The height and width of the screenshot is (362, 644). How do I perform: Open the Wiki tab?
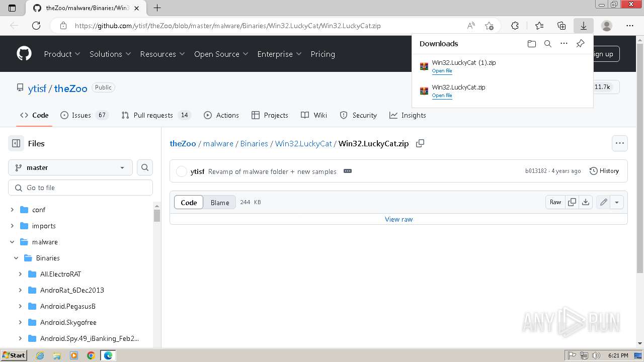314,115
